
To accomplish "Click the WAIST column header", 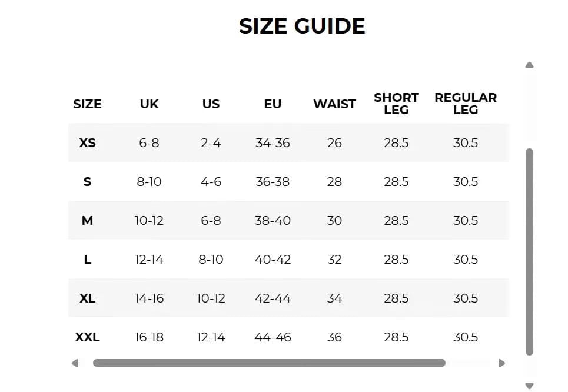I will 334,104.
